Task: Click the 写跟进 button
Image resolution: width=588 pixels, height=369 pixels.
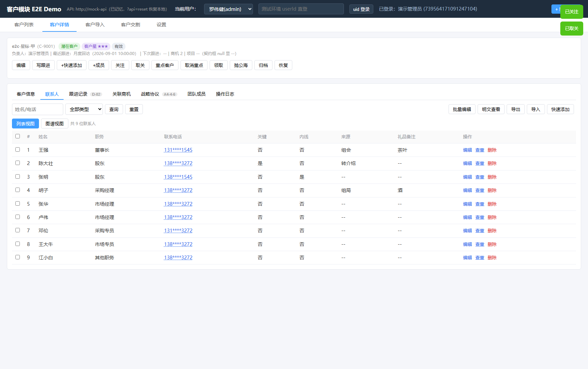Action: click(x=43, y=65)
